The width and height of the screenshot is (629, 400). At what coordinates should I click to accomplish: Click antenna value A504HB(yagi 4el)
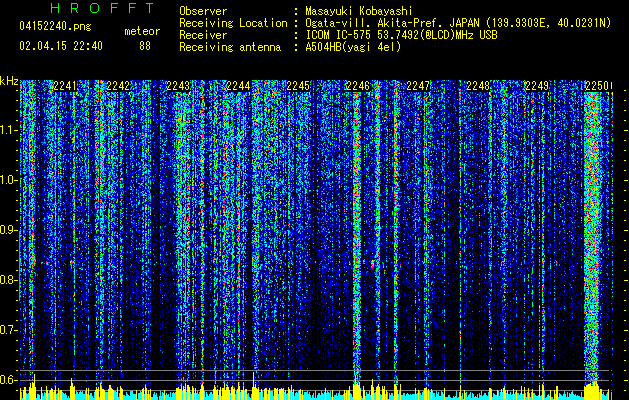click(353, 47)
